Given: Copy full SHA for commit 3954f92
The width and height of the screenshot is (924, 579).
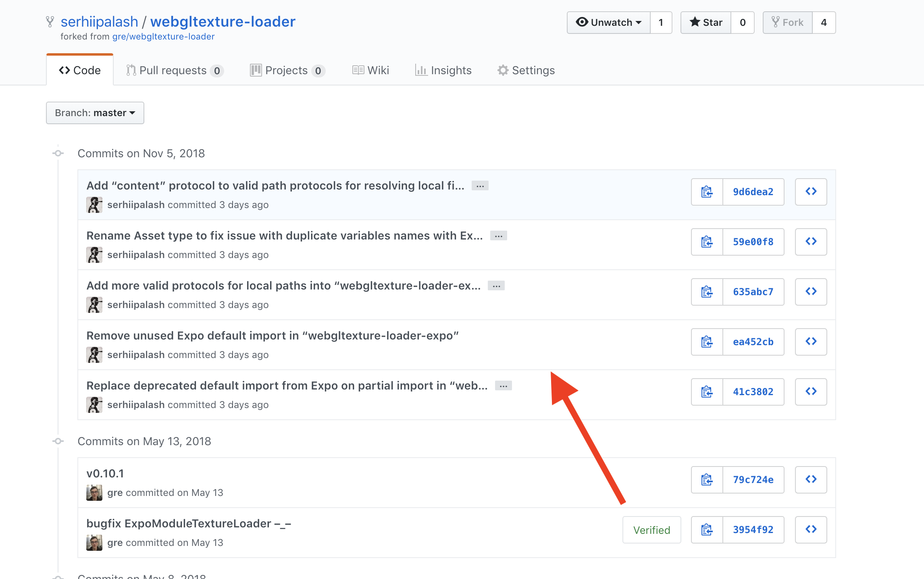Looking at the screenshot, I should (x=707, y=530).
